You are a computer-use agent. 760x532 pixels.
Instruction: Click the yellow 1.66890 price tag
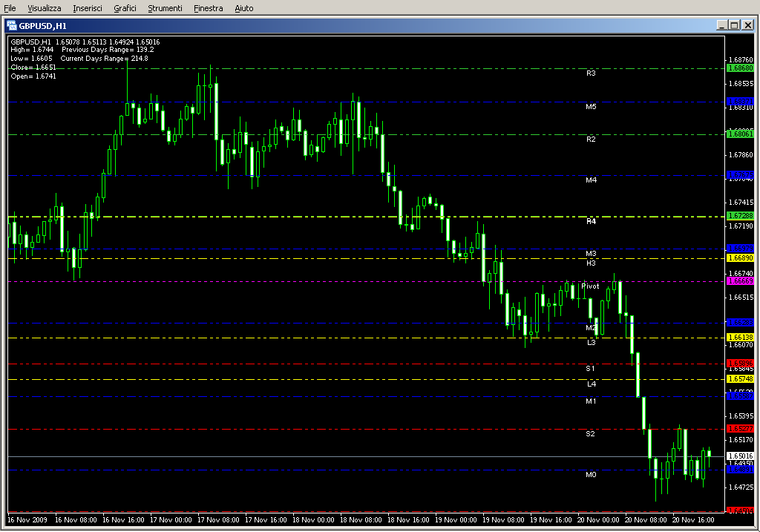point(740,257)
